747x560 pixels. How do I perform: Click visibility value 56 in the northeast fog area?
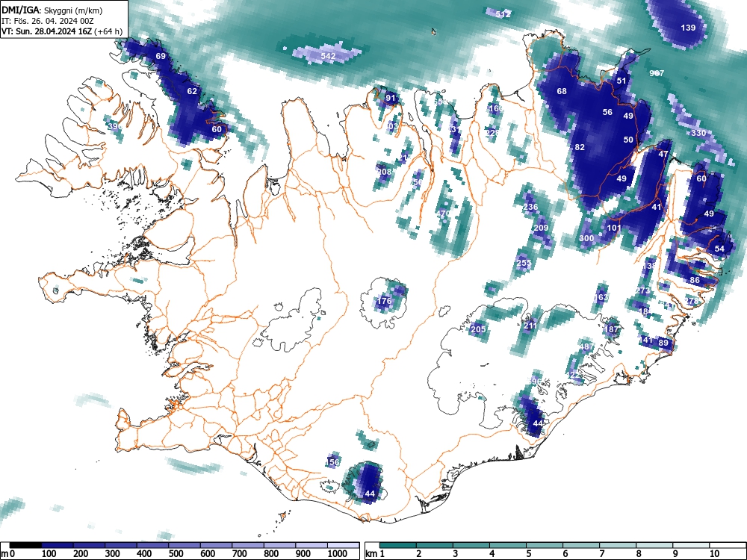[x=607, y=112]
